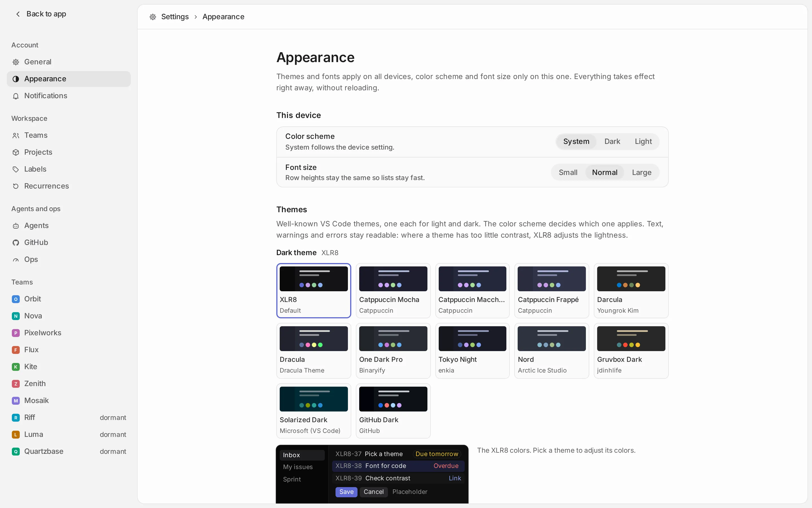Set color scheme to Light
The height and width of the screenshot is (508, 812).
pos(643,141)
